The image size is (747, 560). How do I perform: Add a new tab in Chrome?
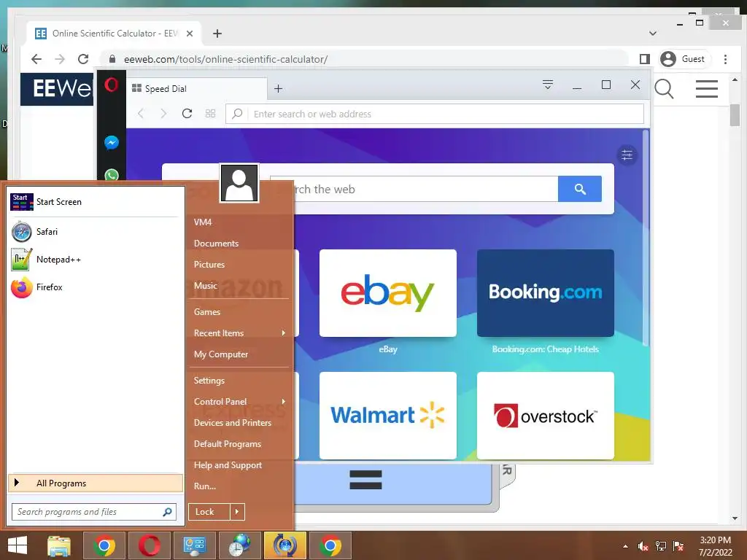point(217,34)
